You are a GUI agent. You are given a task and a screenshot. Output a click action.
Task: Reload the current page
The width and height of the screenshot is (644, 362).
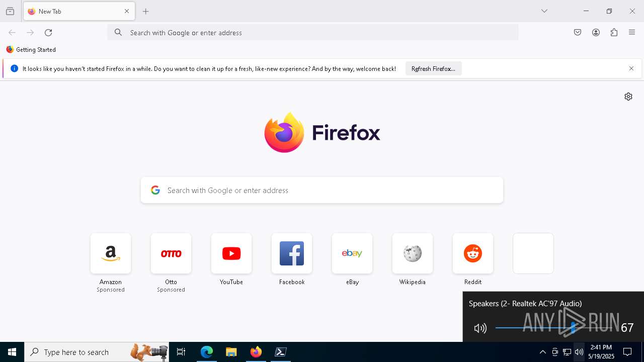(48, 33)
